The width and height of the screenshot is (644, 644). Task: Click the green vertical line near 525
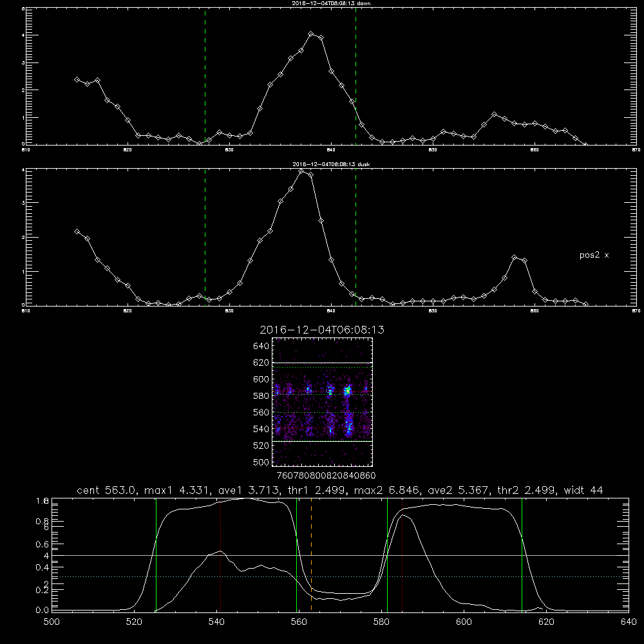(156, 554)
